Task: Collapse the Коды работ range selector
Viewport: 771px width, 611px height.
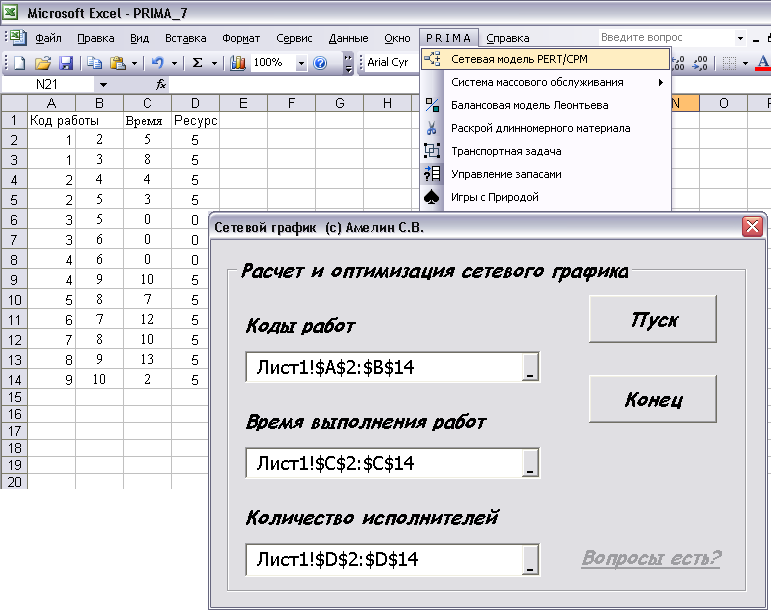Action: pos(530,367)
